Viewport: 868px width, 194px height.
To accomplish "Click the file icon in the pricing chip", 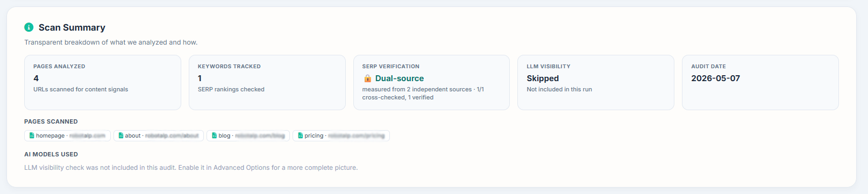I will pyautogui.click(x=300, y=136).
